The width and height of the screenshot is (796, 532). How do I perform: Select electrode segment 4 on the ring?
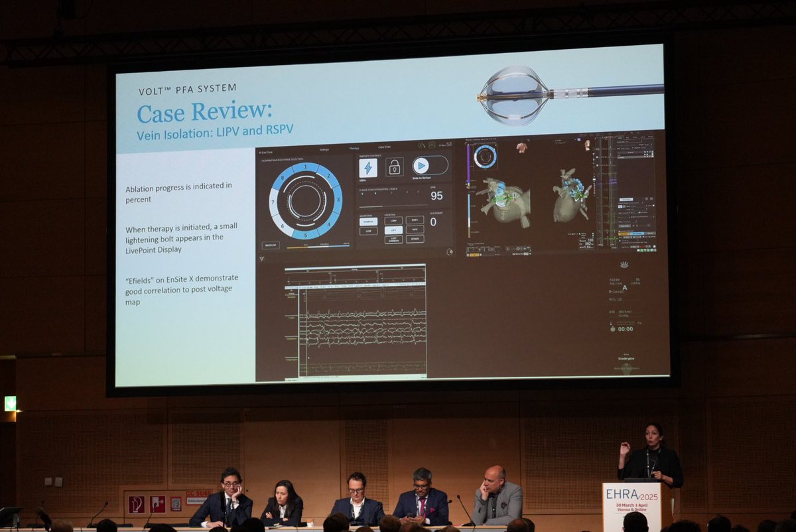[329, 224]
